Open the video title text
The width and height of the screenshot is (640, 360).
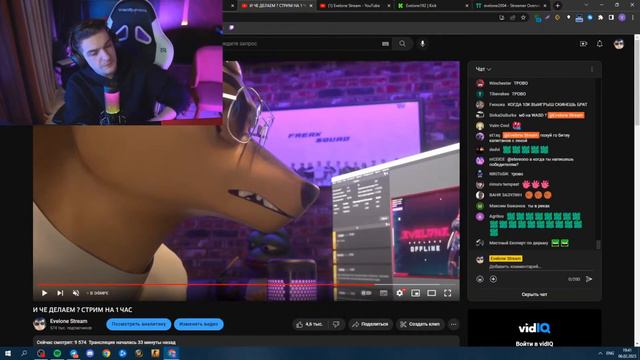[82, 310]
